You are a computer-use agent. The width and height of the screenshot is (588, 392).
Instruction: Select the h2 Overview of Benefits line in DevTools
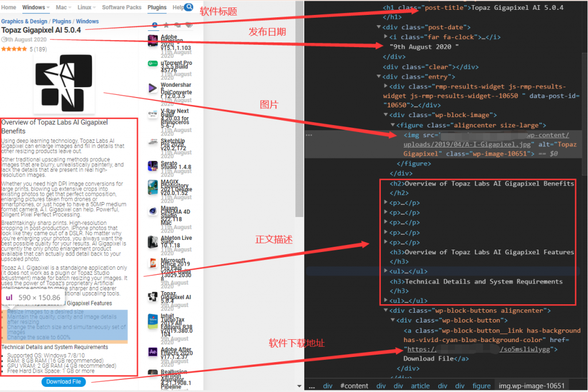click(x=482, y=183)
